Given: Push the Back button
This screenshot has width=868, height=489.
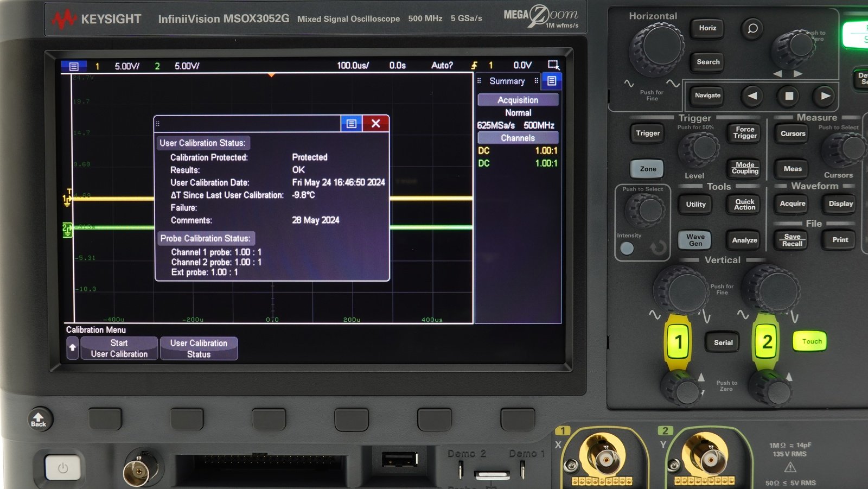Looking at the screenshot, I should [x=39, y=420].
